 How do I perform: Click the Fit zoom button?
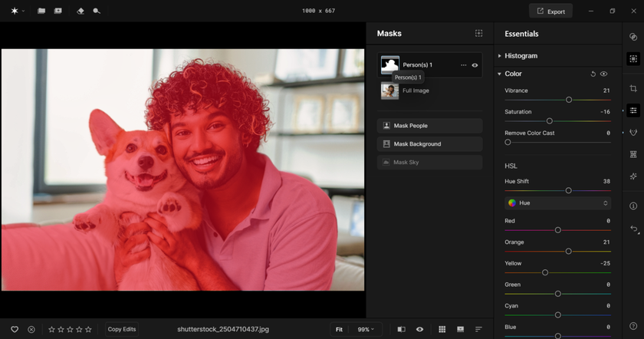339,329
